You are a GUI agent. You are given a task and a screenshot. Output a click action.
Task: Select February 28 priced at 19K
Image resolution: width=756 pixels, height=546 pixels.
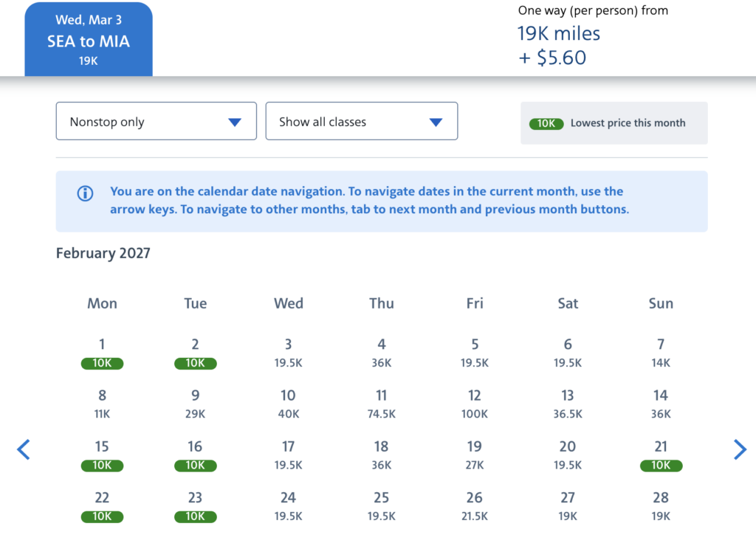[x=661, y=505]
